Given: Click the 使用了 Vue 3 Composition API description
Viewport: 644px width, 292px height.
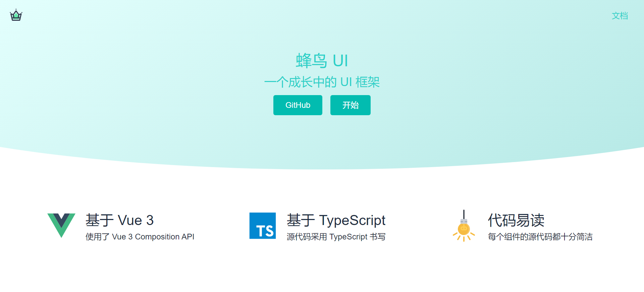Looking at the screenshot, I should [140, 237].
